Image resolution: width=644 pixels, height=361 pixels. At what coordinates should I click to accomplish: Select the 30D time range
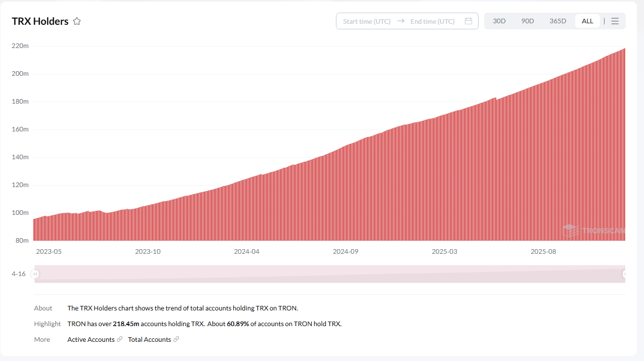(499, 21)
